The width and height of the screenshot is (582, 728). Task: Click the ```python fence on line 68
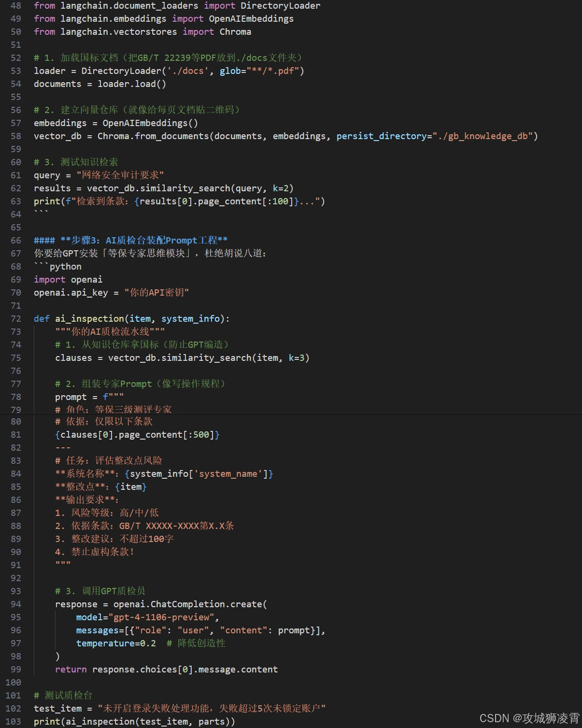click(57, 267)
